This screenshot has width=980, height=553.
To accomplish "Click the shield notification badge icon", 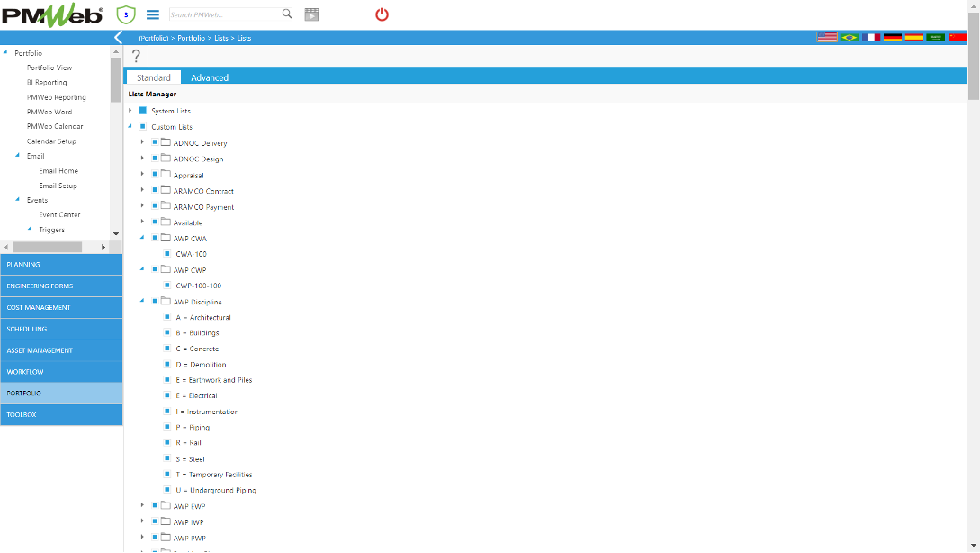I will (x=127, y=14).
